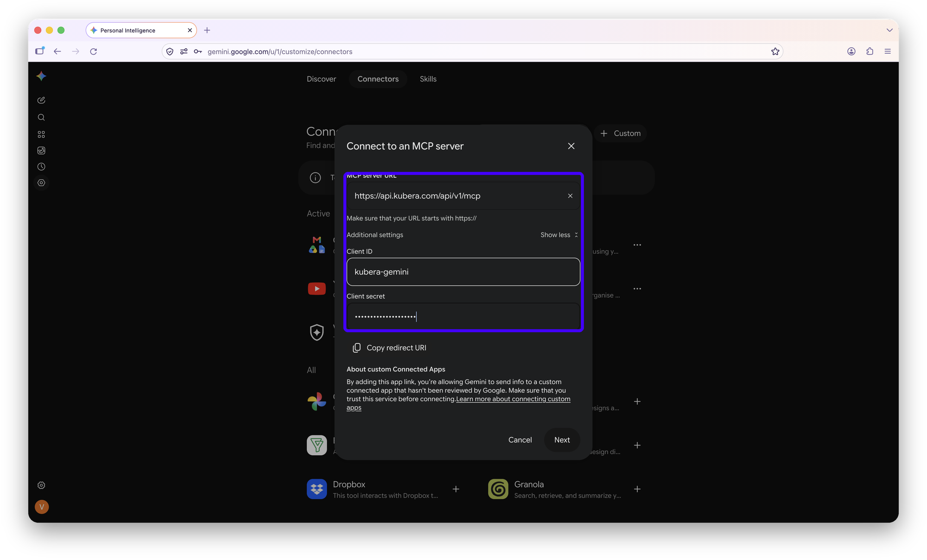The width and height of the screenshot is (927, 560).
Task: Clear the MCP server URL field
Action: click(570, 196)
